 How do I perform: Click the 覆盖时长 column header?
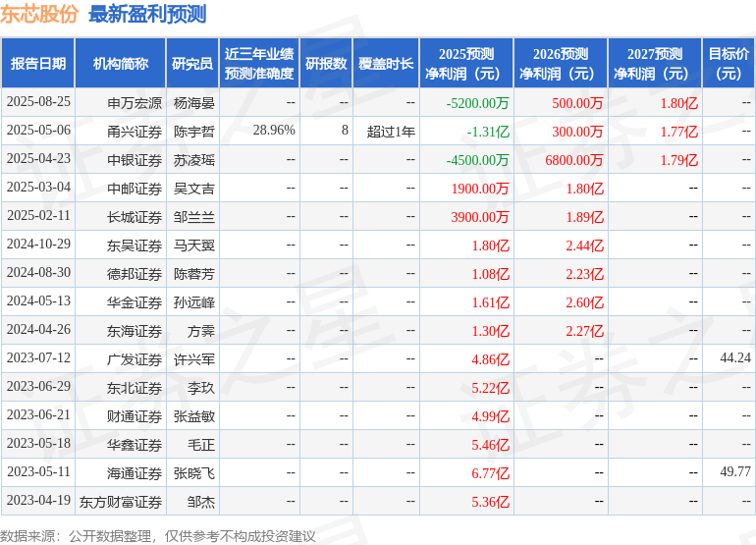point(386,63)
